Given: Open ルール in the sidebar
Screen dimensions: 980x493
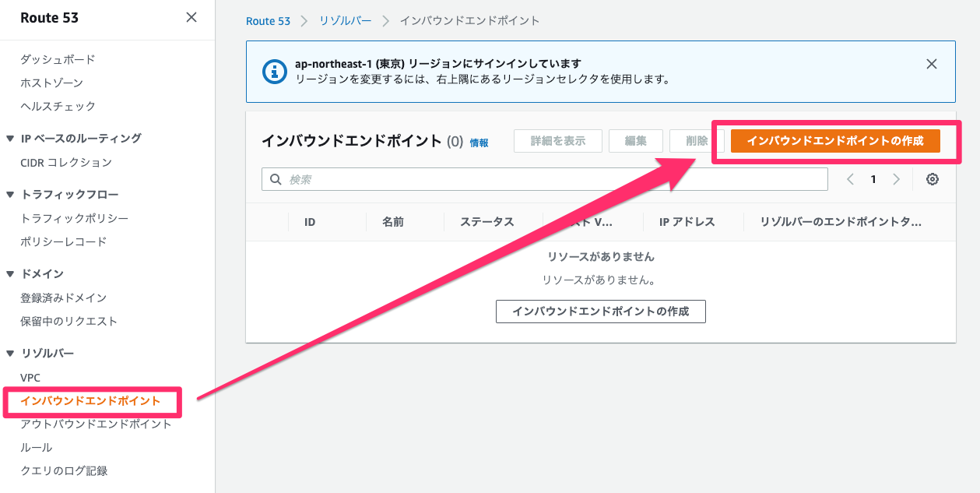Looking at the screenshot, I should pyautogui.click(x=37, y=447).
